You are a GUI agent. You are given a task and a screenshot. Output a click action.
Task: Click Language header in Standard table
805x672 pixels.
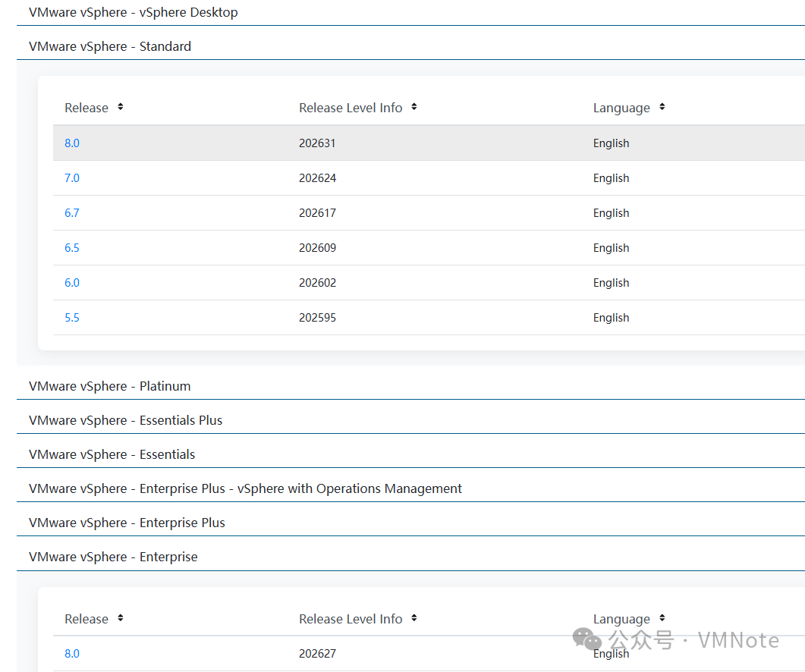click(621, 108)
